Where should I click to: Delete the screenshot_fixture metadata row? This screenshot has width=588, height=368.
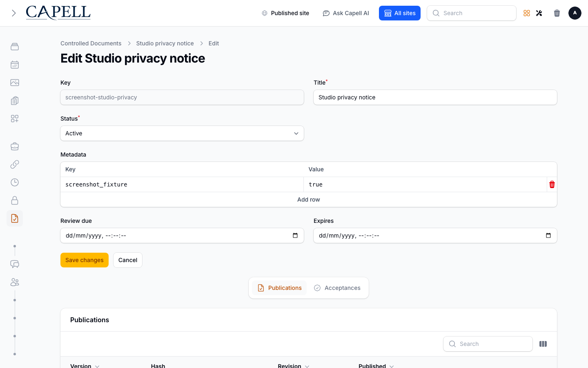coord(552,184)
